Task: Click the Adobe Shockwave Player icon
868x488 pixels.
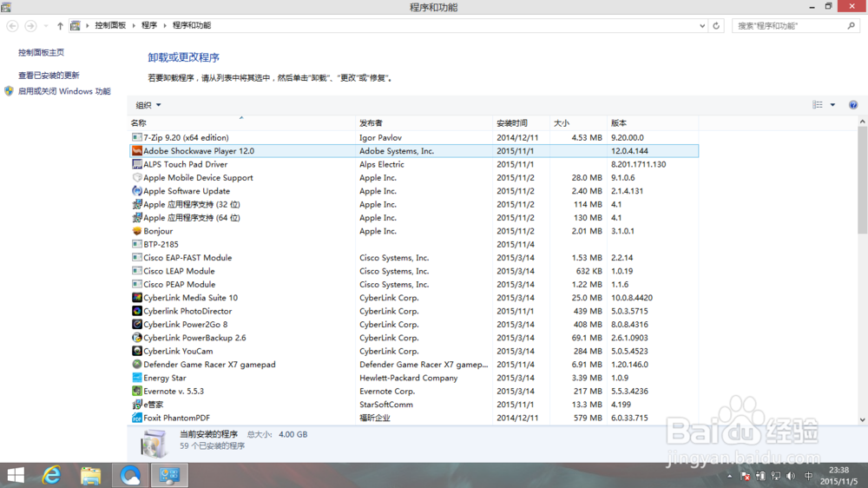Action: [137, 151]
